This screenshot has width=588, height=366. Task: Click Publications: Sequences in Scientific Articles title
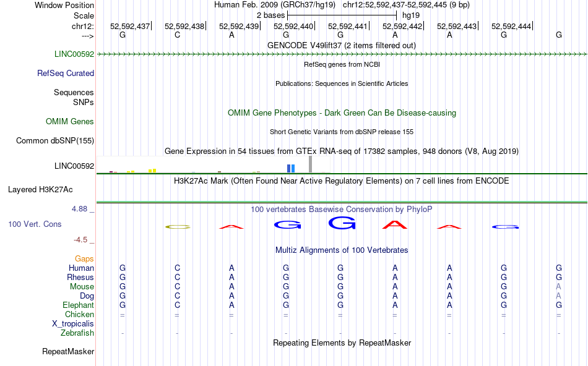342,83
